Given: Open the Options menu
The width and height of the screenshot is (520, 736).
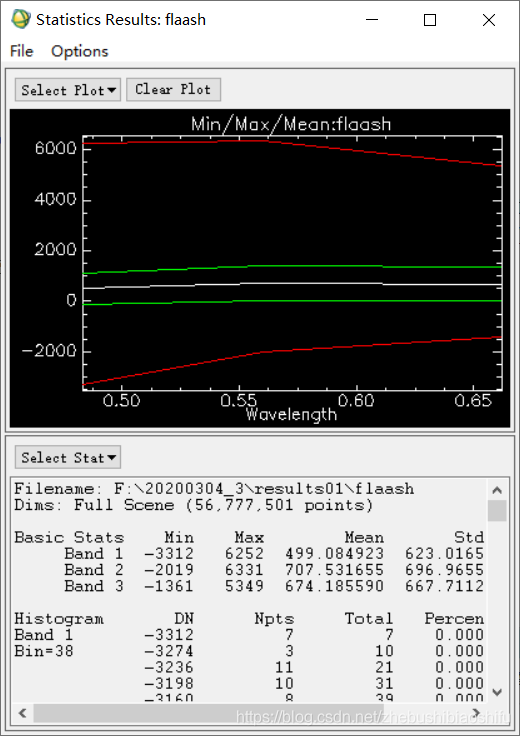Looking at the screenshot, I should [80, 51].
